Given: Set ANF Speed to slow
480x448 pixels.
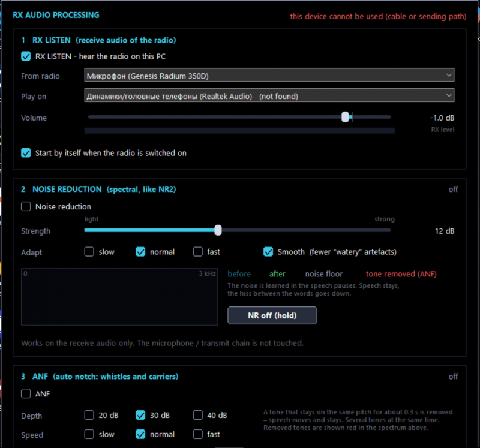Looking at the screenshot, I should 89,434.
